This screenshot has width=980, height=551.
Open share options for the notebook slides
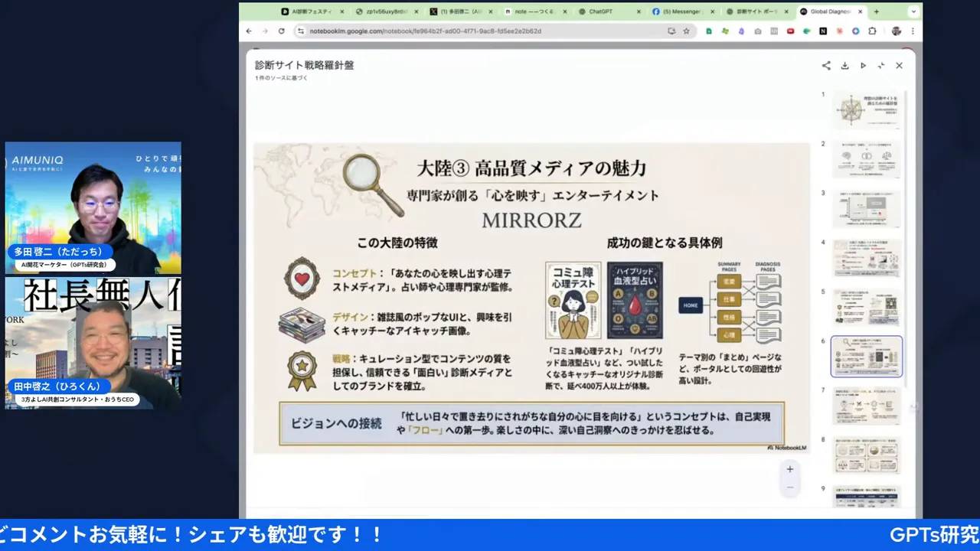point(825,66)
